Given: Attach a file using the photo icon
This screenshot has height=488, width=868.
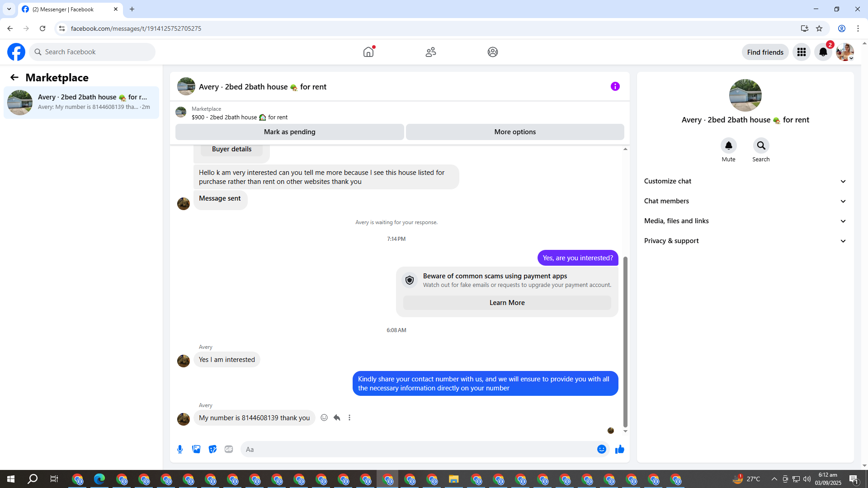Looking at the screenshot, I should (196, 449).
